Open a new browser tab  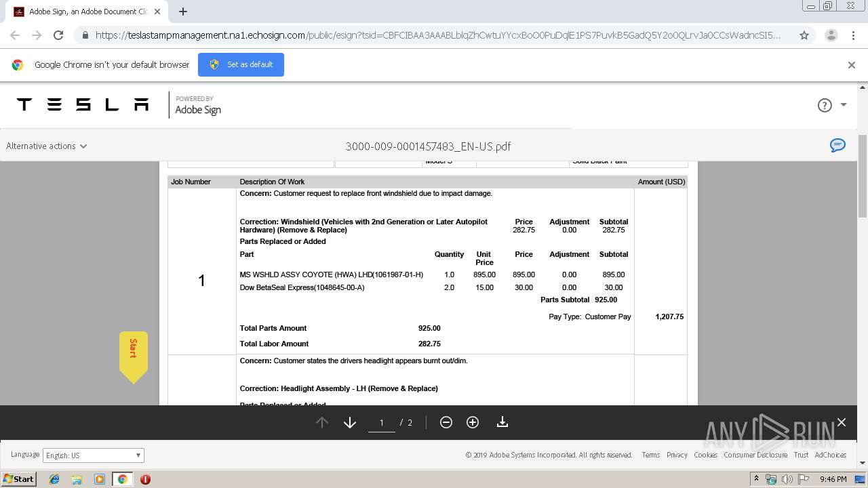(183, 12)
